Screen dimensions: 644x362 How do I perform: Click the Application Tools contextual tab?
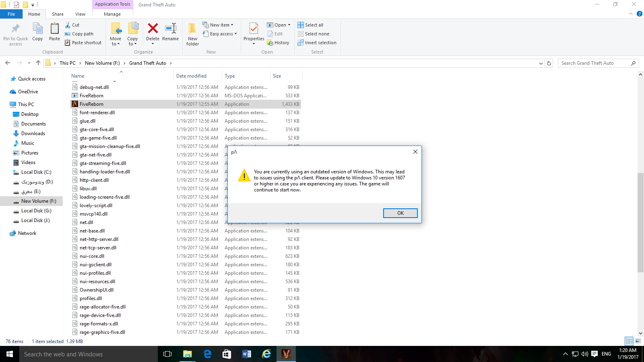(x=113, y=4)
